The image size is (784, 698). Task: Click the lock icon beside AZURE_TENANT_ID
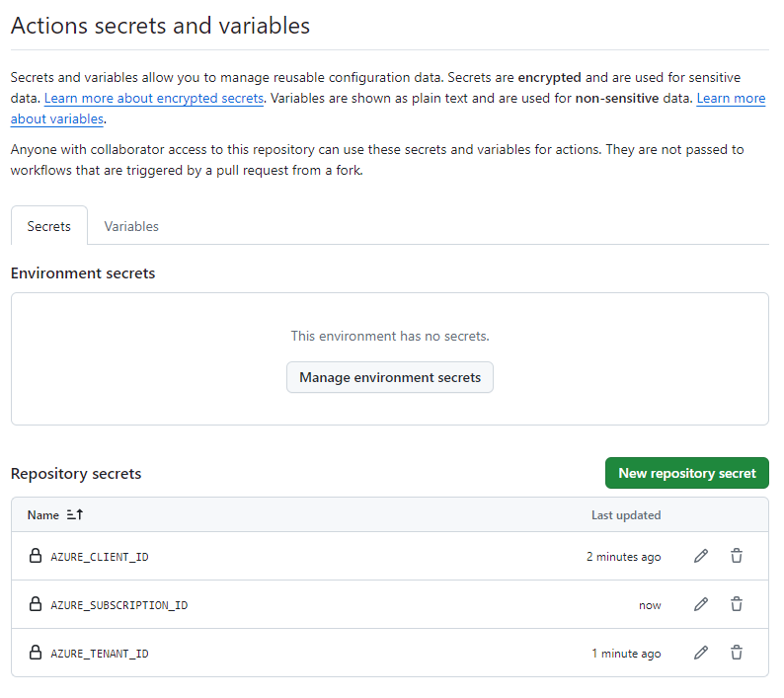(35, 653)
